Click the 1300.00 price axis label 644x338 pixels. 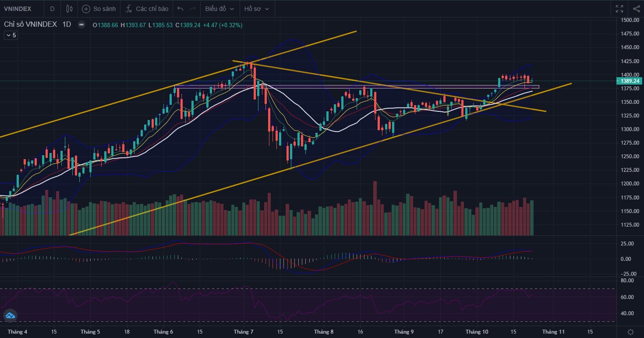point(631,129)
